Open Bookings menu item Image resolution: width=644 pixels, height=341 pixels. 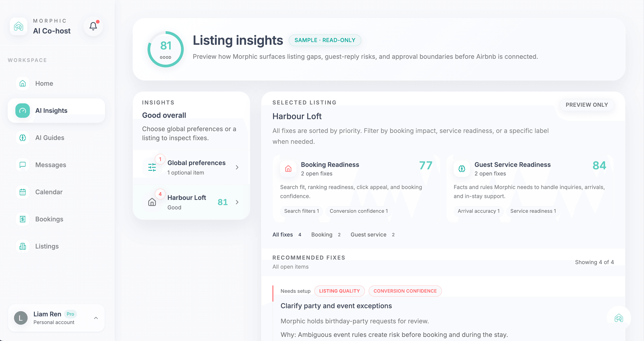pos(57,219)
